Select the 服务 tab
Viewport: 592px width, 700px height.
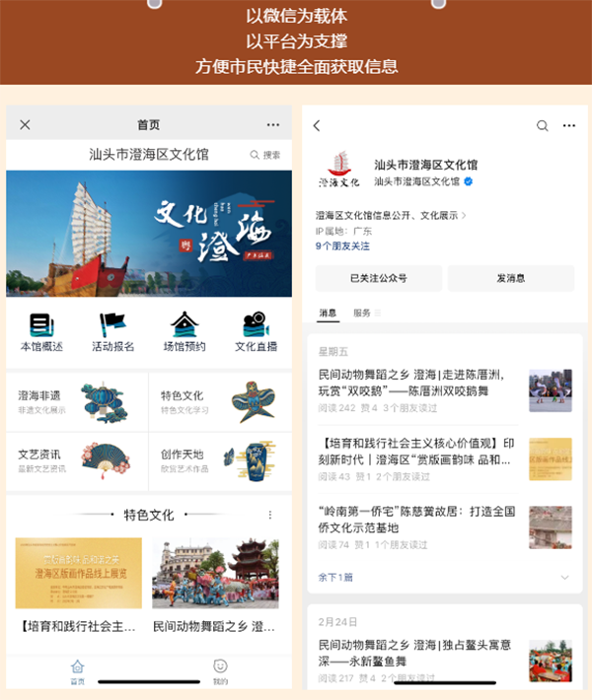[x=362, y=313]
